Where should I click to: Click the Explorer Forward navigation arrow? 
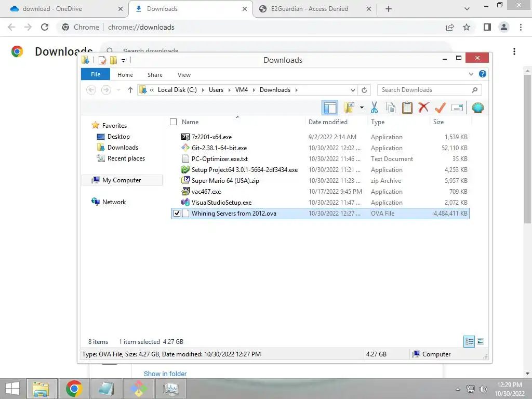106,90
